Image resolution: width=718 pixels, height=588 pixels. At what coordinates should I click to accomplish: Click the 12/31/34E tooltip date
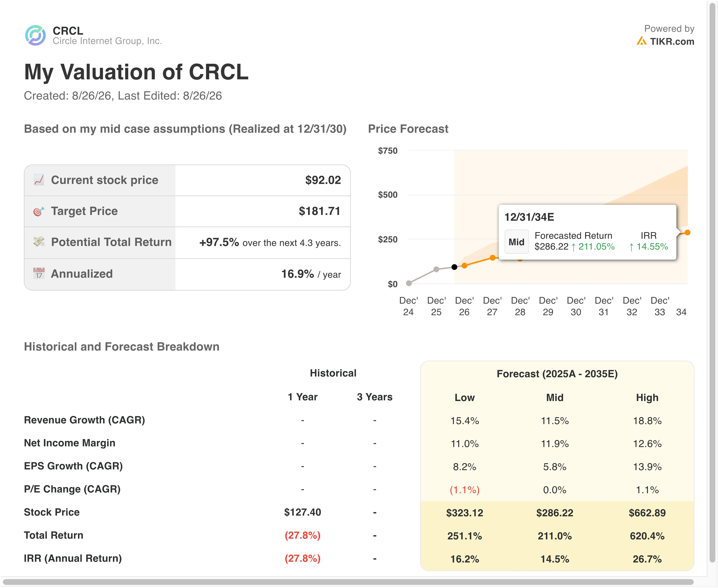point(529,217)
